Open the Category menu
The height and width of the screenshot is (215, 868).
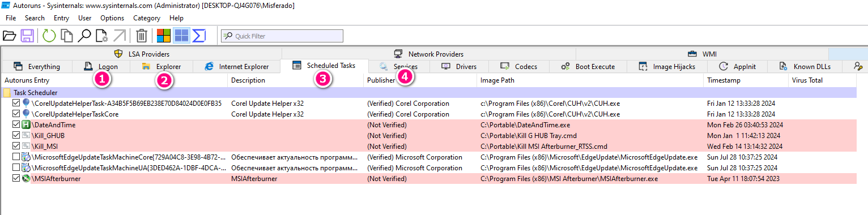tap(147, 18)
